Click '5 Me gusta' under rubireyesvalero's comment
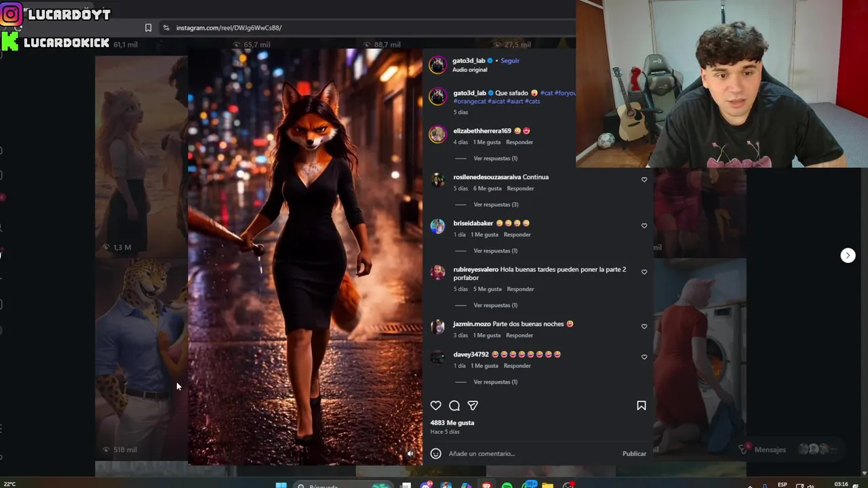 488,289
